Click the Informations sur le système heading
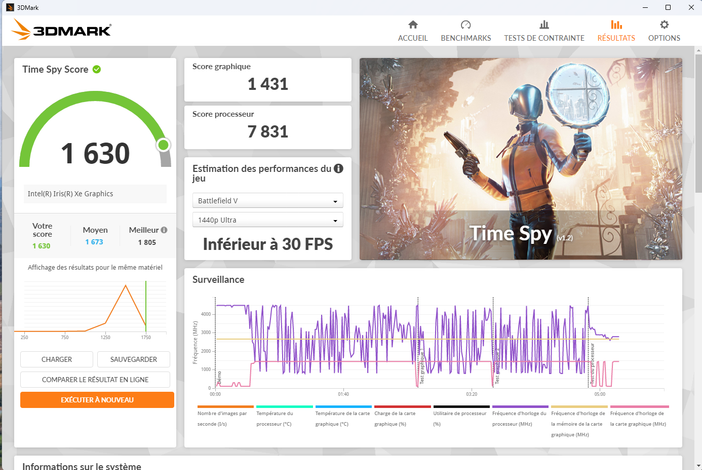 coord(81,466)
